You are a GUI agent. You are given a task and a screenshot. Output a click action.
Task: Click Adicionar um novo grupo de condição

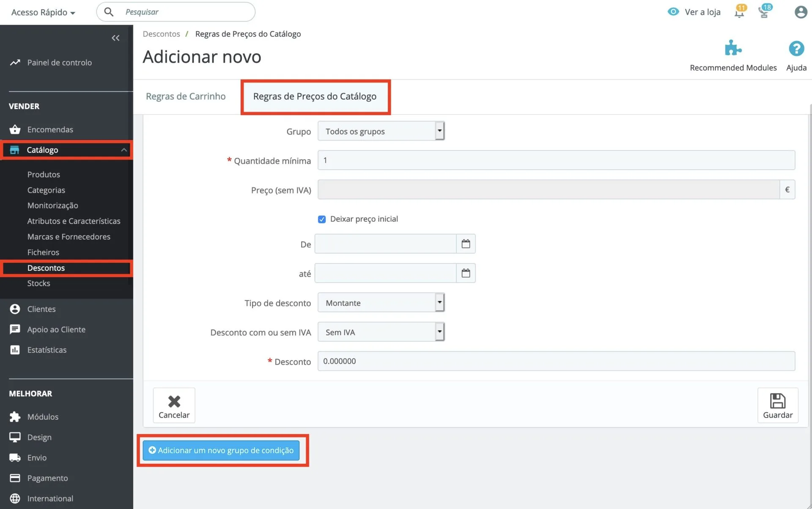click(221, 450)
